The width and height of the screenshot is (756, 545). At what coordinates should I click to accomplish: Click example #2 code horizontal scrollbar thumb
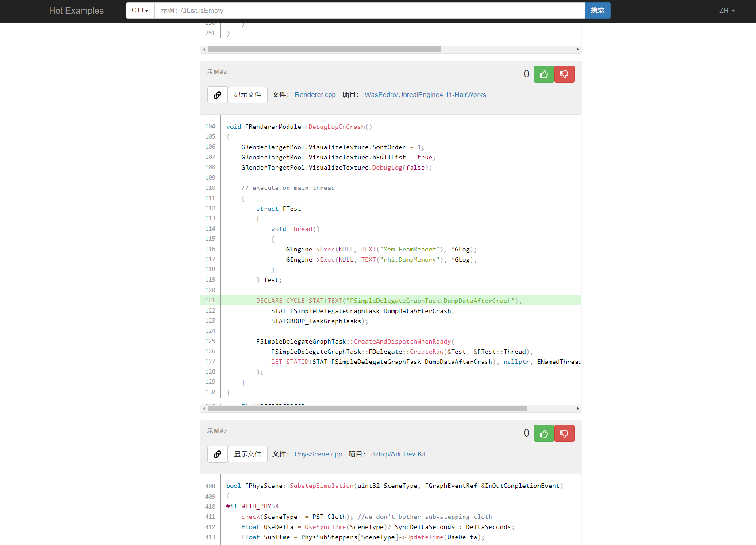(x=367, y=409)
